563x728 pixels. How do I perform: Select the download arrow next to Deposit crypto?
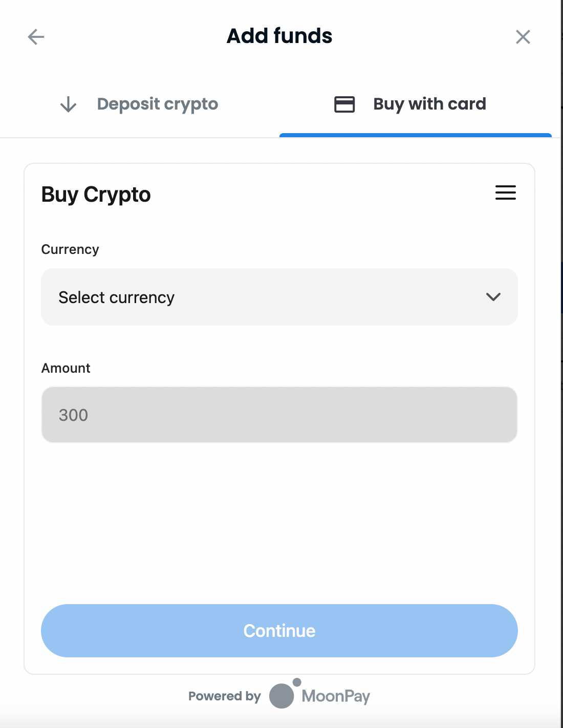tap(67, 104)
